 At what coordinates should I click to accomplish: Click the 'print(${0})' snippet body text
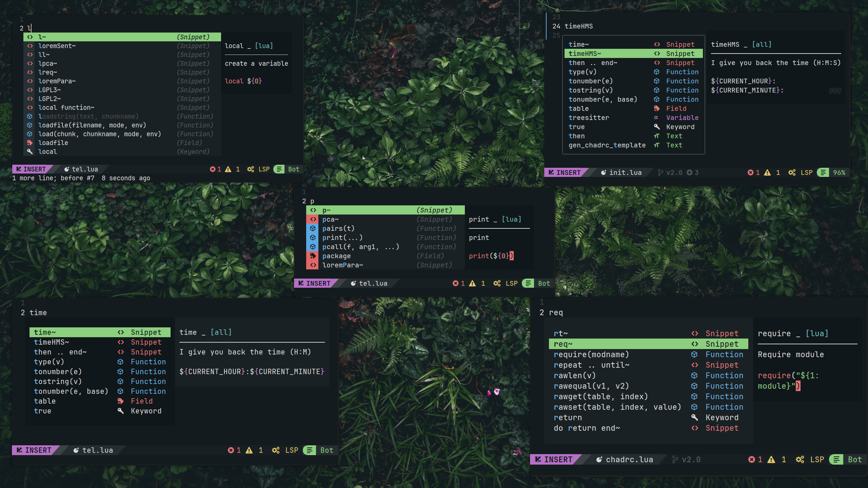(x=491, y=256)
